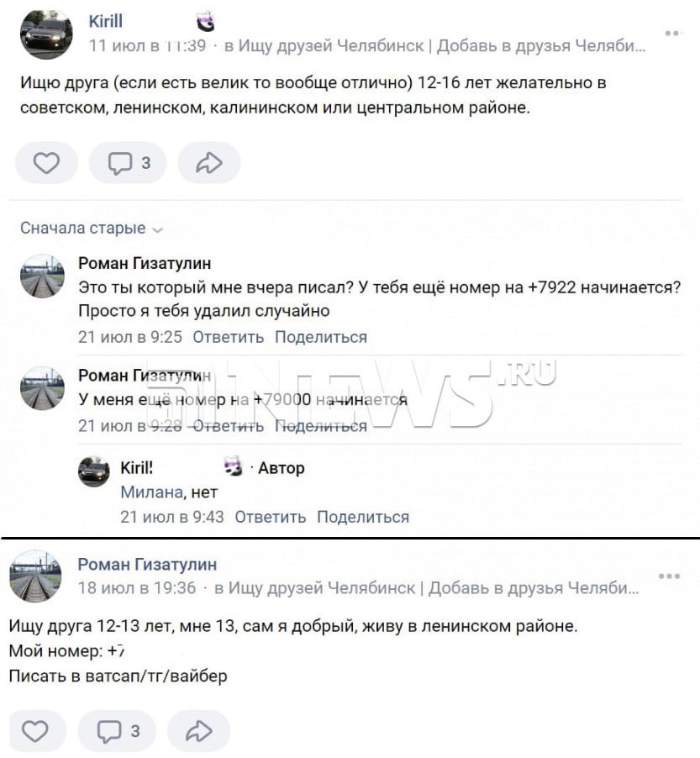Click Kirill's car avatar on top post

[46, 34]
